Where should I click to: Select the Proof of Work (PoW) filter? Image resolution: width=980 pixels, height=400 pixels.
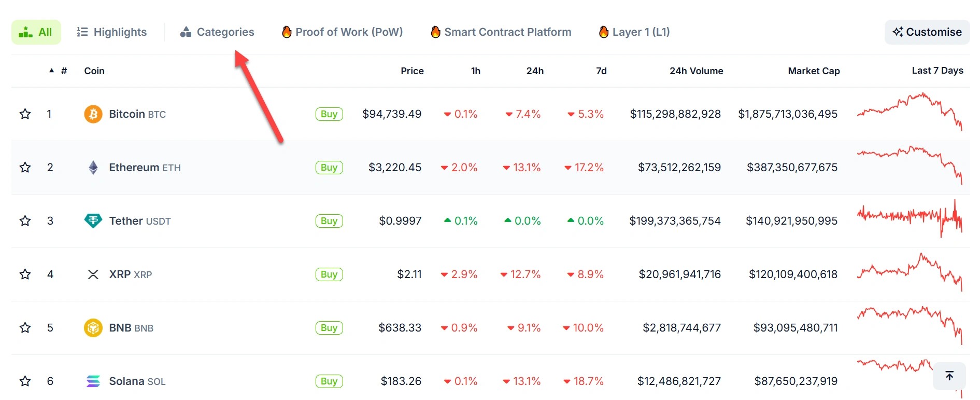343,32
